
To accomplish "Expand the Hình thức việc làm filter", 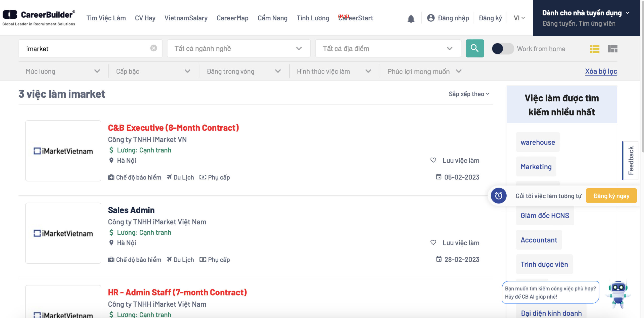I will [334, 71].
